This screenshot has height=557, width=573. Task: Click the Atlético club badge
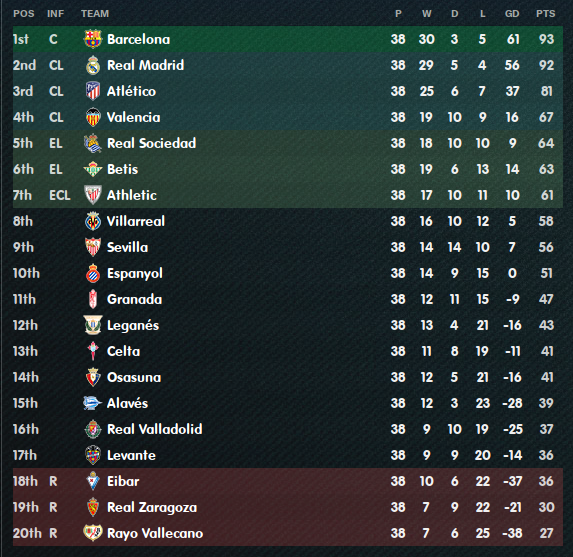[93, 91]
